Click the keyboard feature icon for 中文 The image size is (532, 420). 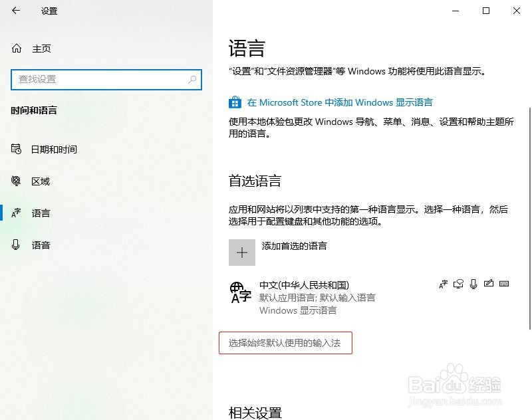[504, 284]
